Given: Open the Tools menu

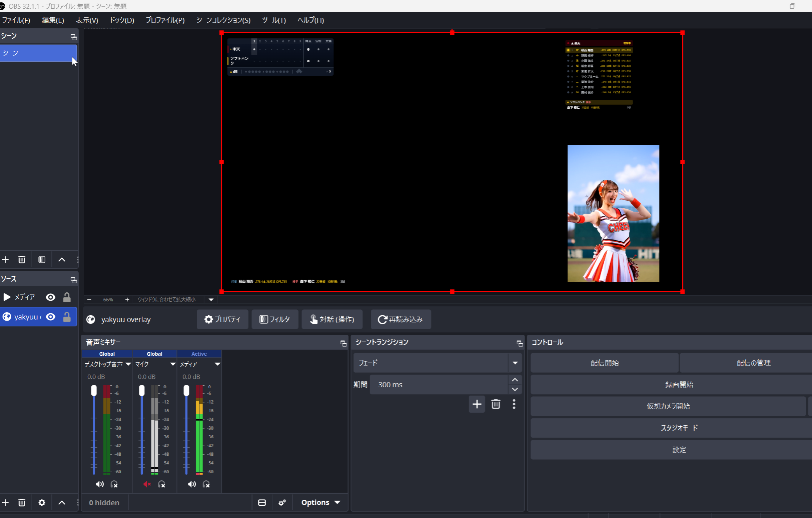Looking at the screenshot, I should click(274, 20).
